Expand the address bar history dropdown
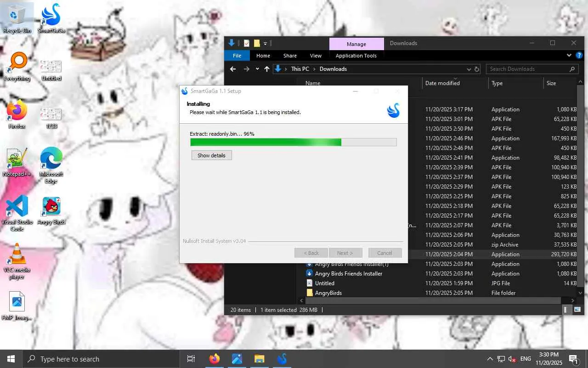 pyautogui.click(x=469, y=69)
